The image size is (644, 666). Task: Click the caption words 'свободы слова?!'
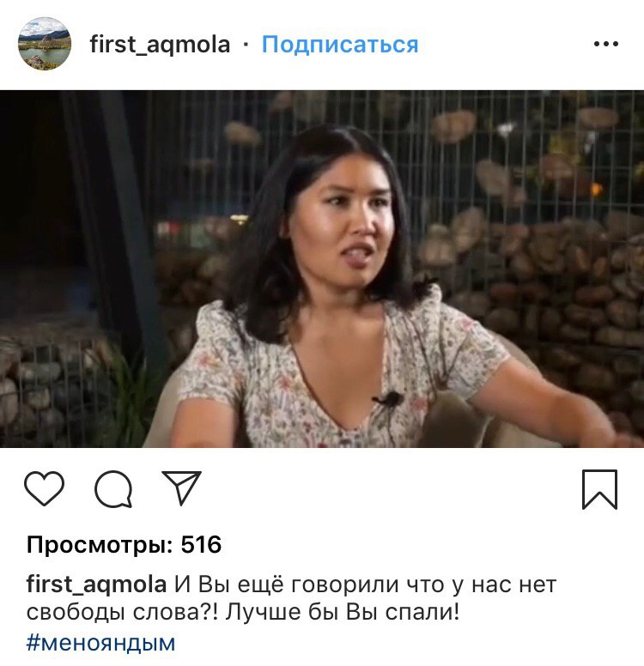123,612
